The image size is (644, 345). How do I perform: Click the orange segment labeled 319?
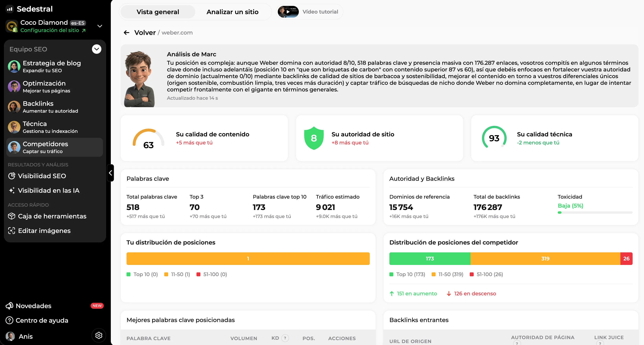tap(545, 259)
